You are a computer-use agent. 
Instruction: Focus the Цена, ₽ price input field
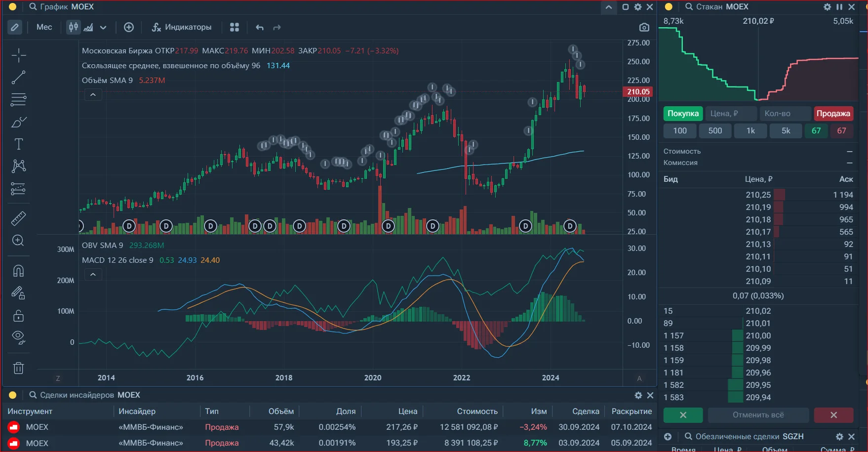731,114
